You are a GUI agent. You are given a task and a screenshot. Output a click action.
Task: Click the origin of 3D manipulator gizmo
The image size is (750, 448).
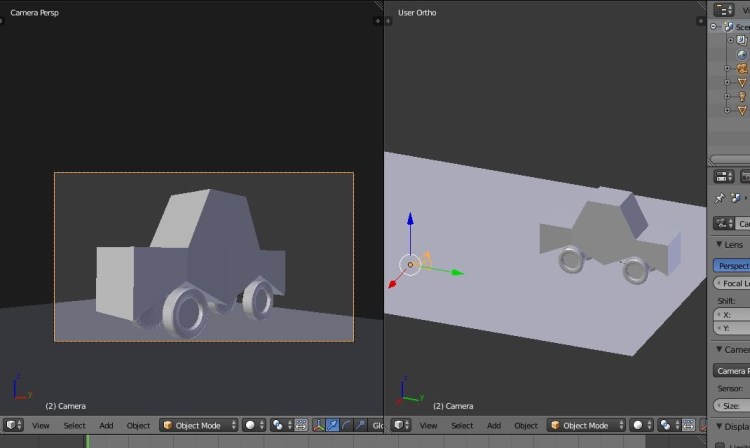(410, 265)
